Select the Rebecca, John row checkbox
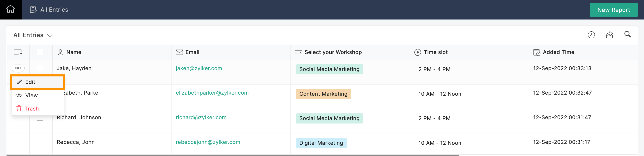The image size is (644, 156). (x=40, y=142)
